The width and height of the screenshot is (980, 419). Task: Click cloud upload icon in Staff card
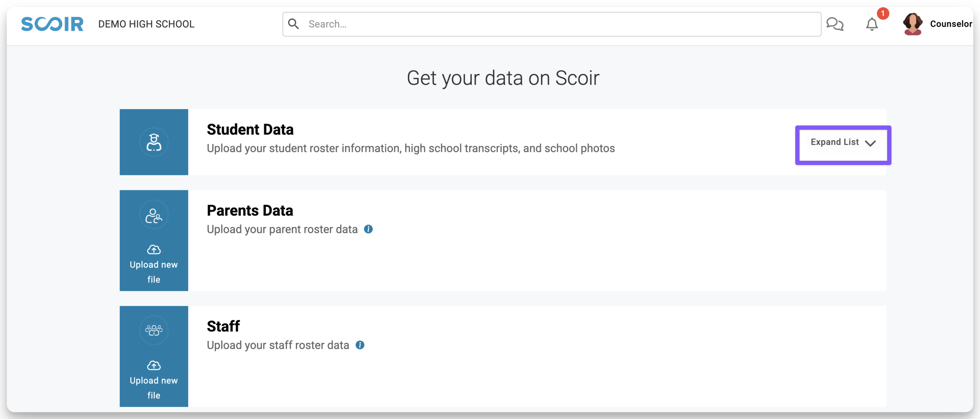[154, 365]
